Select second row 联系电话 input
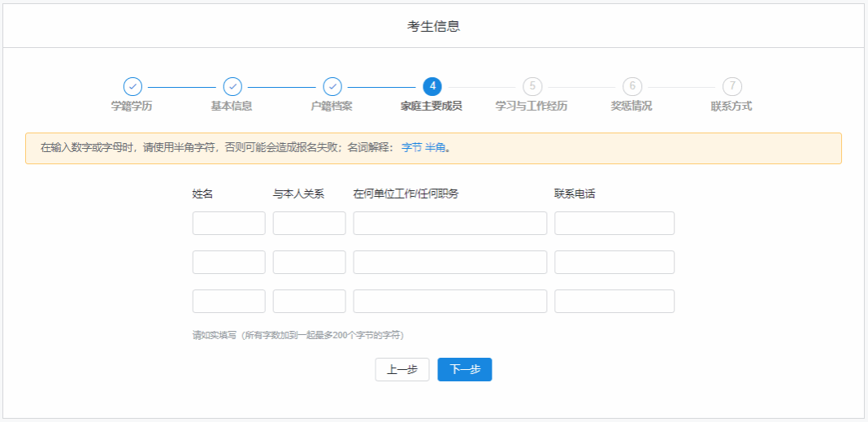Viewport: 868px width, 422px height. pyautogui.click(x=614, y=263)
